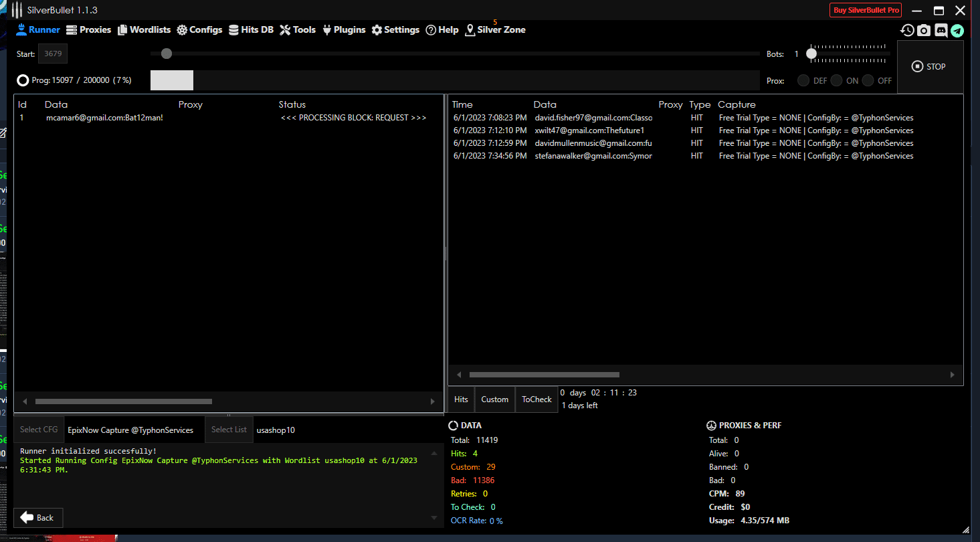The image size is (980, 542).
Task: Click the 'OCR Rate: 0 %' statistic
Action: (477, 521)
